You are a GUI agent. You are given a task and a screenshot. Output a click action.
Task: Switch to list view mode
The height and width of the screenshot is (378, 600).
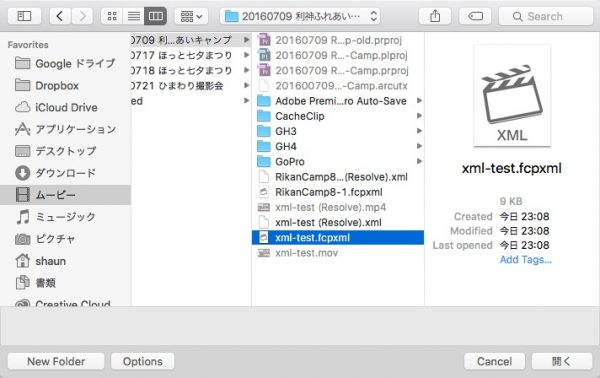(x=134, y=16)
